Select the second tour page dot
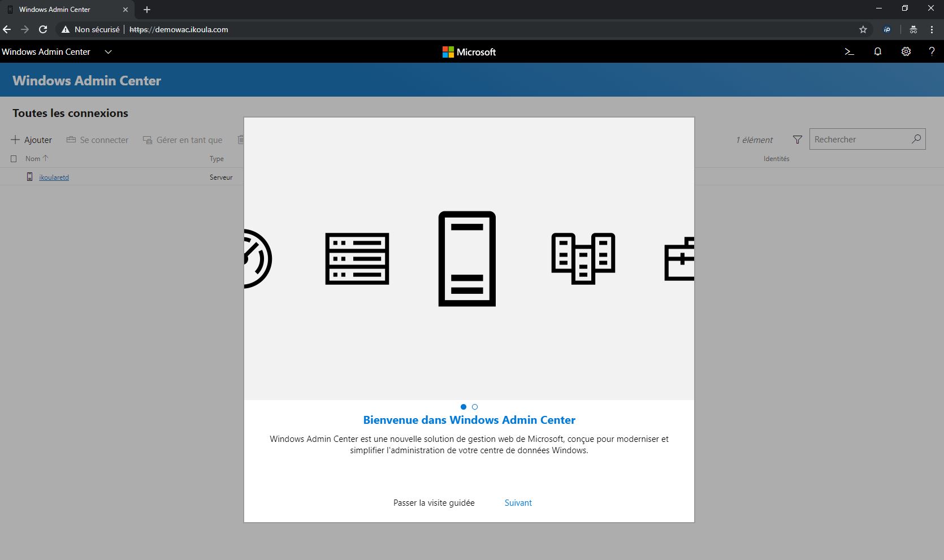944x560 pixels. coord(475,407)
